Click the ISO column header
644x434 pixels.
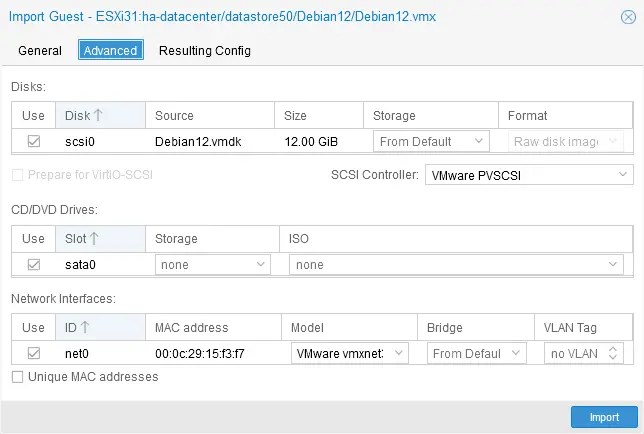[x=456, y=239]
